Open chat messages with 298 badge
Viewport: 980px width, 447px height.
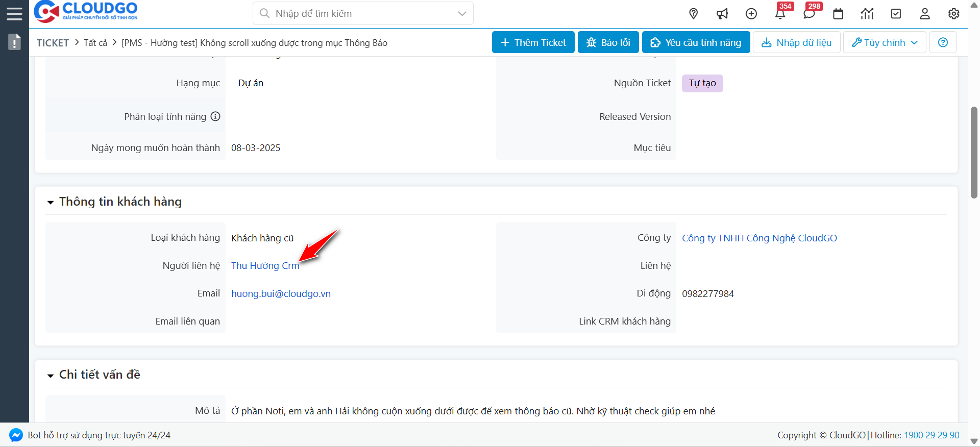810,14
